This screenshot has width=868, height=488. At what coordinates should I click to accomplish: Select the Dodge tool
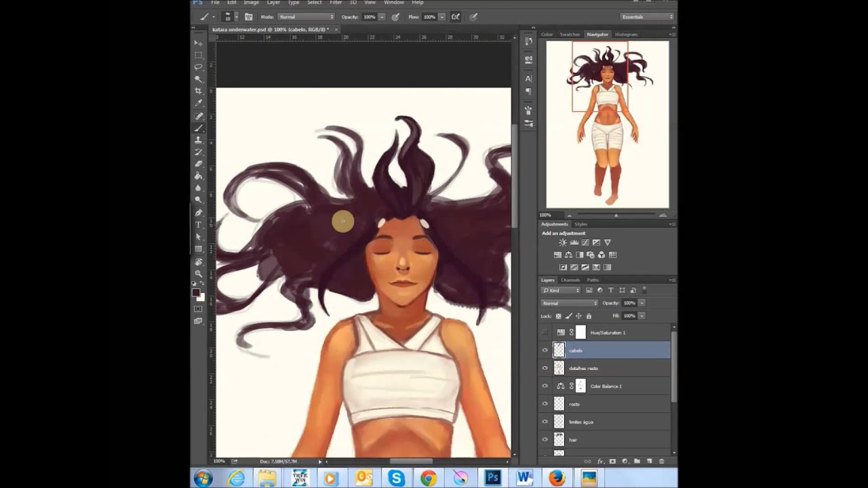[199, 200]
